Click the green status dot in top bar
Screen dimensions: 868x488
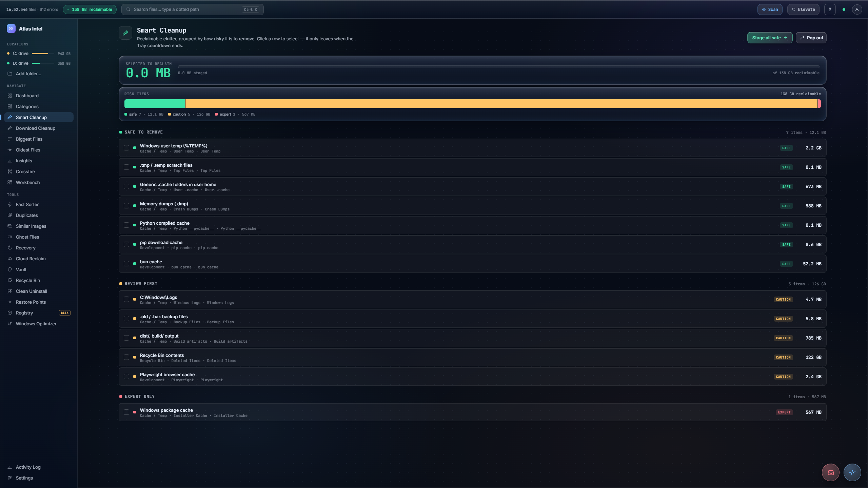pos(844,9)
